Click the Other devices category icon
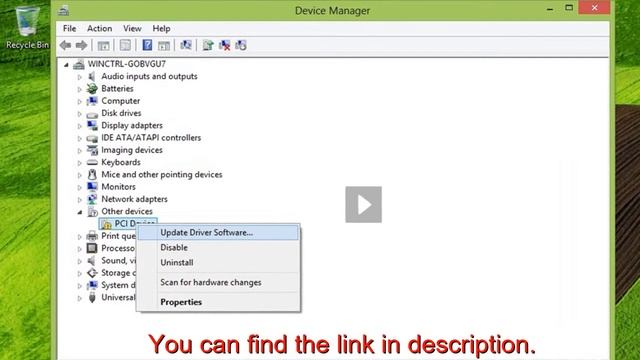 tap(93, 211)
